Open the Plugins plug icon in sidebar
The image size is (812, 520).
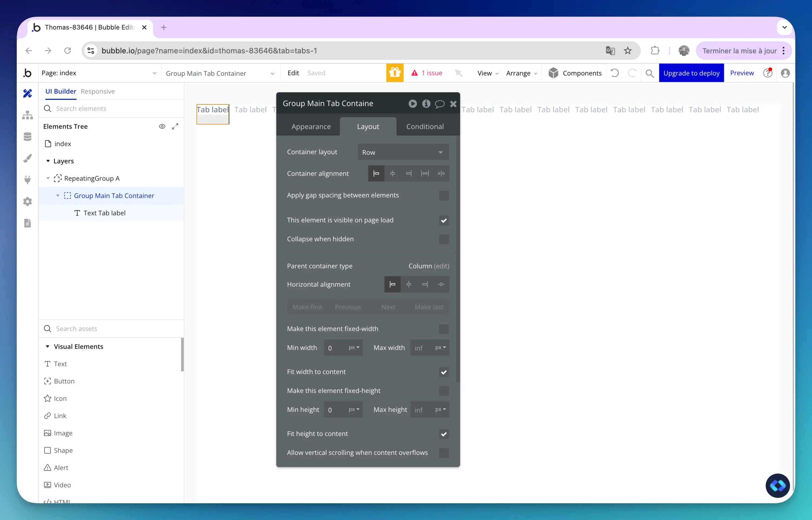(x=27, y=180)
